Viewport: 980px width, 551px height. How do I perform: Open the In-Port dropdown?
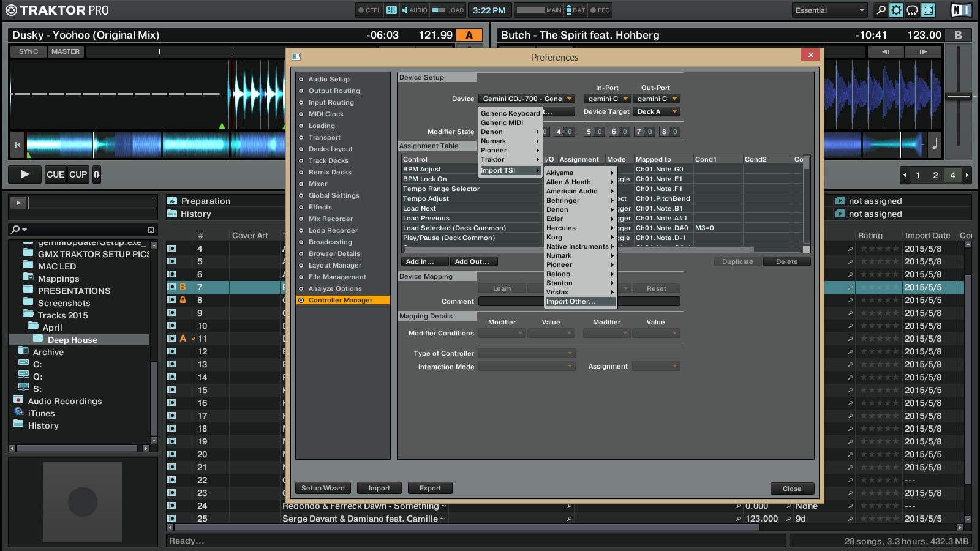[607, 99]
